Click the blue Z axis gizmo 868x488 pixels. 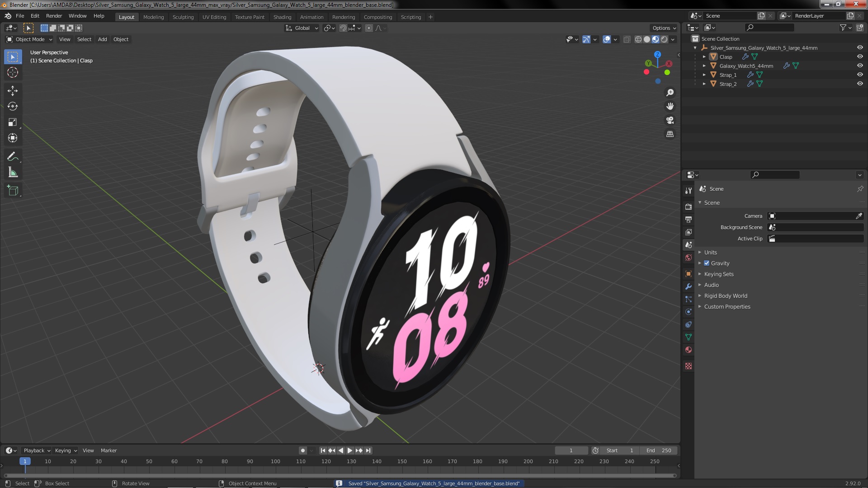point(658,54)
